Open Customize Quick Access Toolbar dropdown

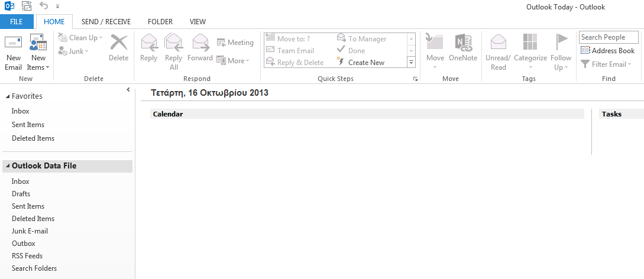pos(57,7)
